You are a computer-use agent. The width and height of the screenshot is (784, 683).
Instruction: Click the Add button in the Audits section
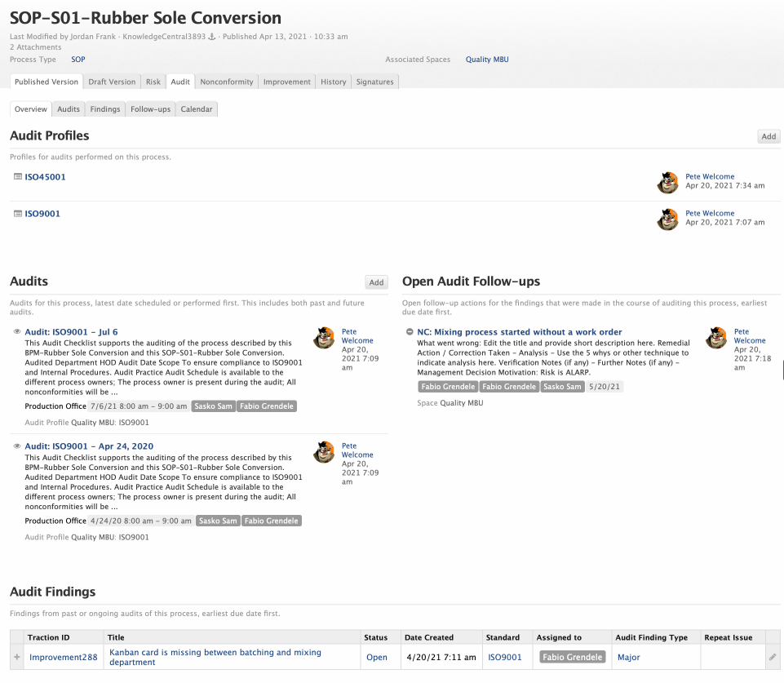coord(376,282)
